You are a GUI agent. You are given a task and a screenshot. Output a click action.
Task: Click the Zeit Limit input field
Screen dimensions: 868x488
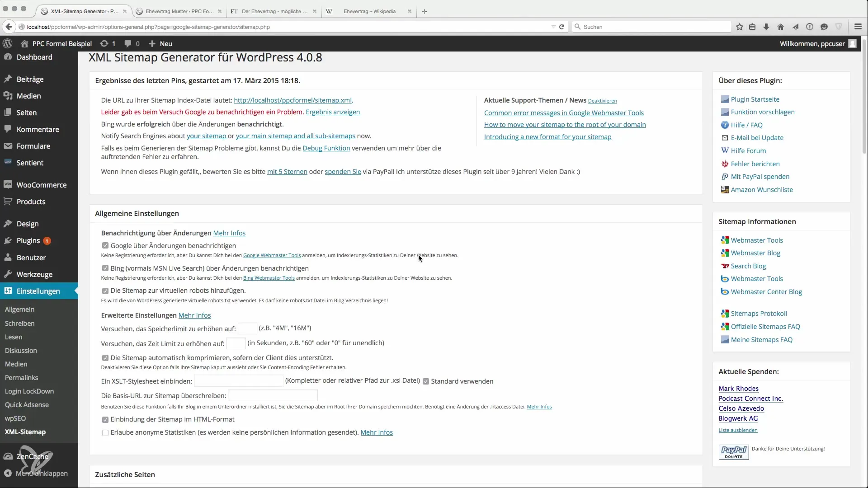tap(236, 343)
